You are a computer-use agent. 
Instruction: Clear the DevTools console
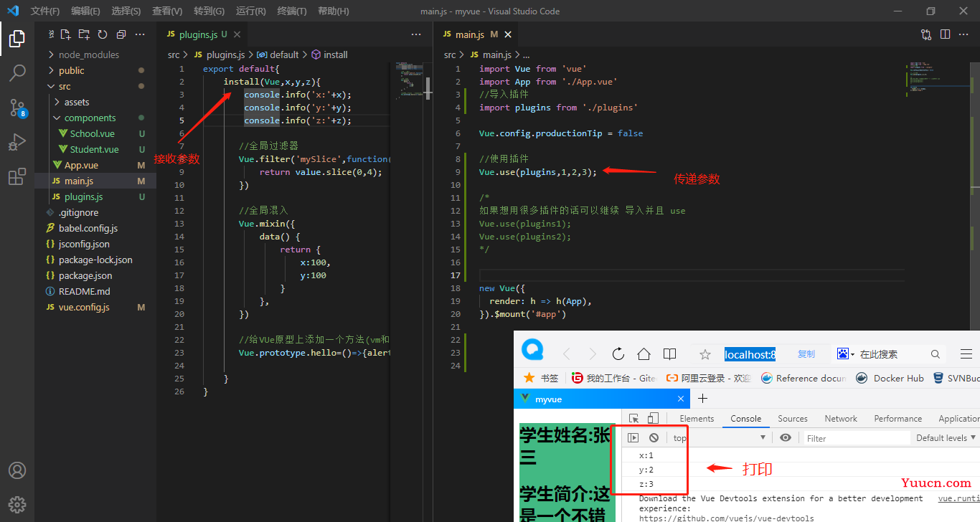pos(654,438)
